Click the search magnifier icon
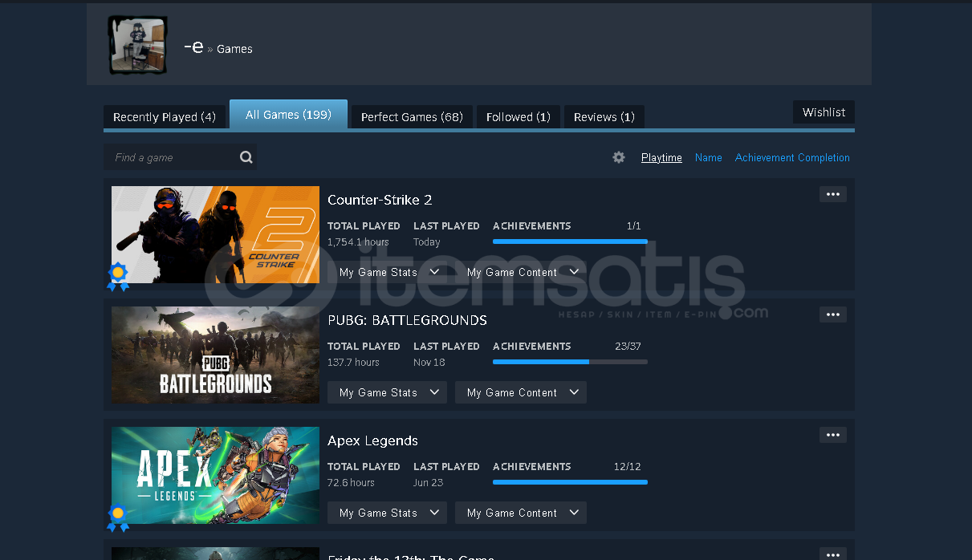Image resolution: width=972 pixels, height=560 pixels. pos(246,157)
